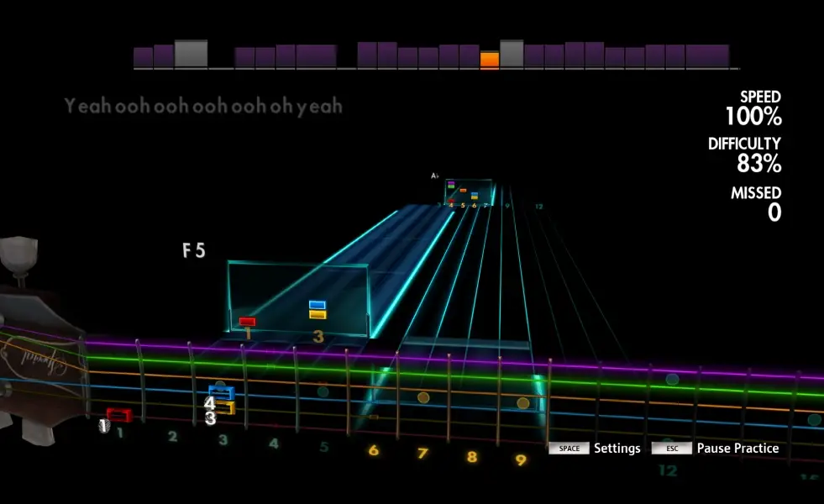Viewport: 824px width, 504px height.
Task: Click finger number 1 indicator near nut
Action: click(104, 426)
